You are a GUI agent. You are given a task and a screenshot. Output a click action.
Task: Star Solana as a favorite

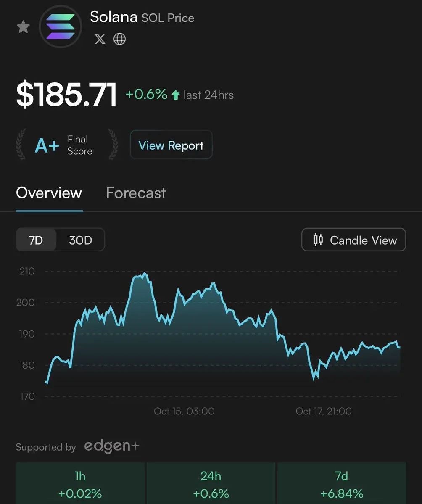click(x=23, y=27)
